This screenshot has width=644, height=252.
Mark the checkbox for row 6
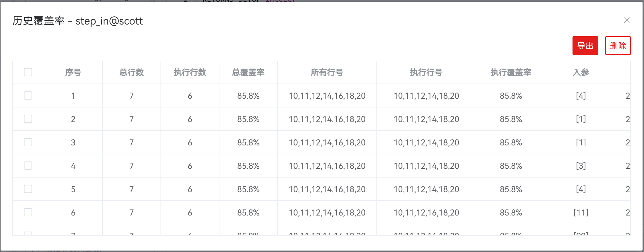pyautogui.click(x=28, y=212)
